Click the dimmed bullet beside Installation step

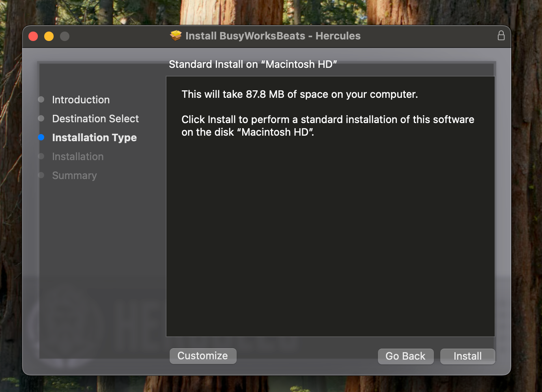point(41,156)
